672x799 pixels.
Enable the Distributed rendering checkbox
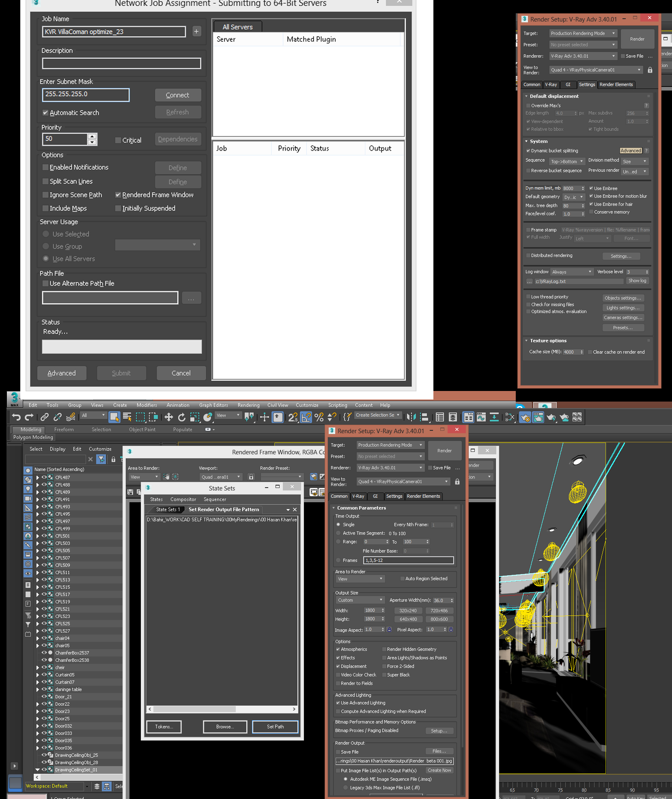pos(528,255)
